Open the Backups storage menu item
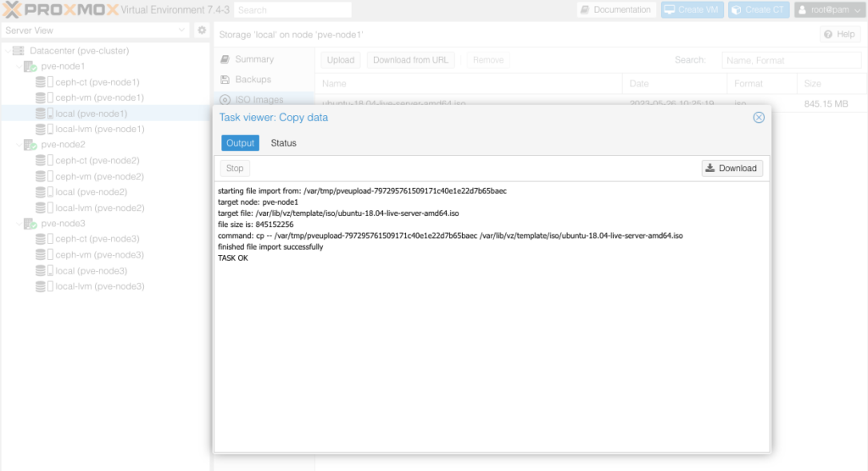This screenshot has height=471, width=868. click(264, 80)
